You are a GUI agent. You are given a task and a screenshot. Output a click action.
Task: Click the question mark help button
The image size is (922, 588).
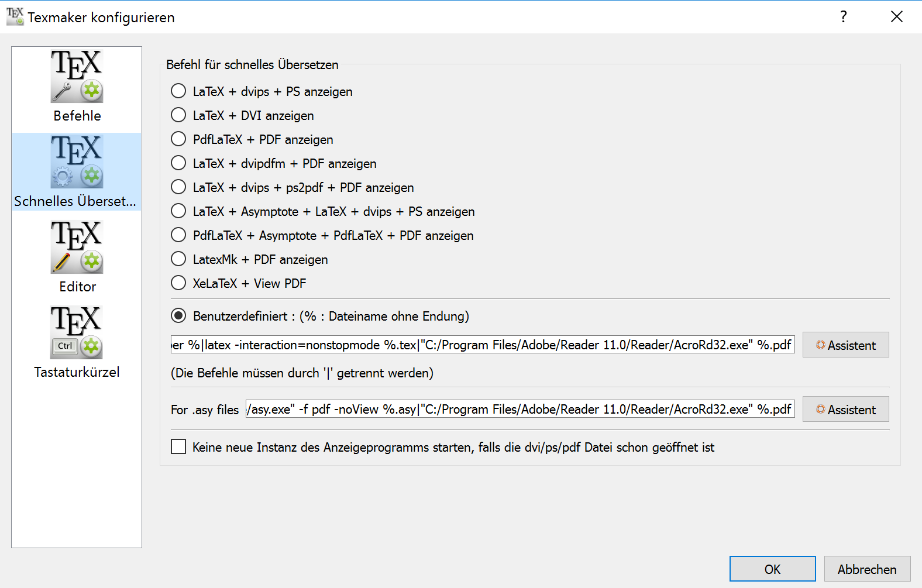[x=843, y=17]
